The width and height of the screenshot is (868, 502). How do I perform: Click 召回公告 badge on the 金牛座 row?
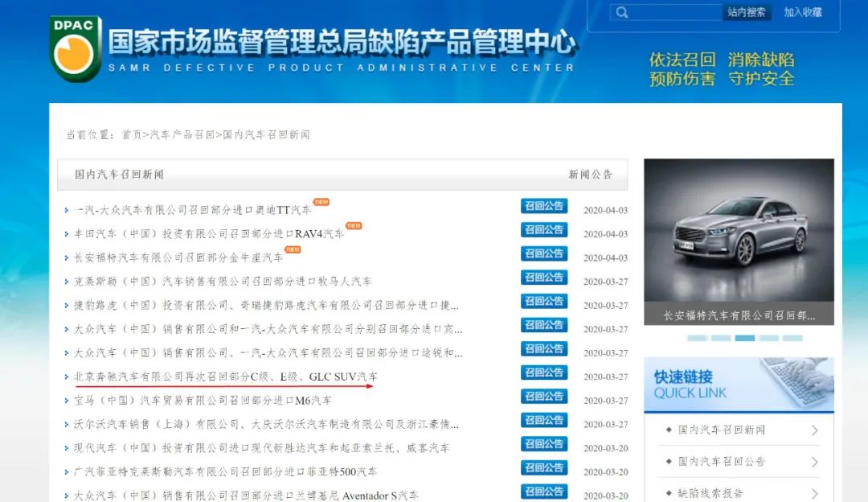[544, 253]
